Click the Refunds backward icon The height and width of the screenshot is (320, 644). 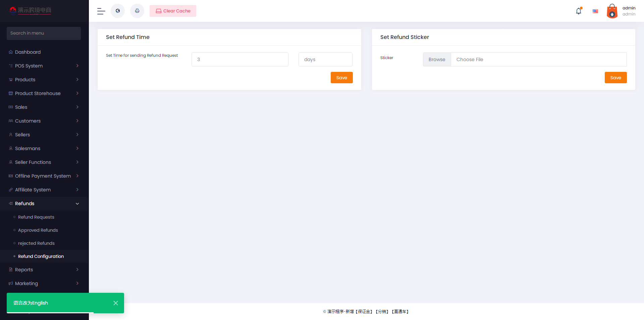coord(11,203)
